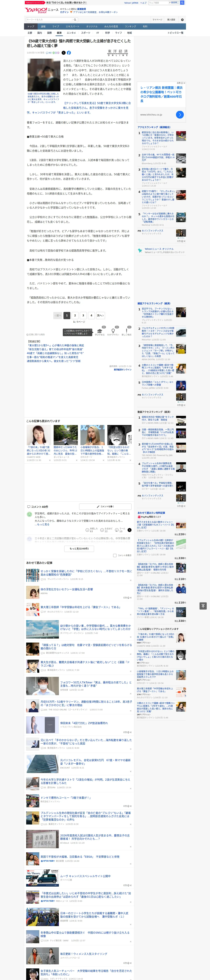Viewport: 210px width, 980px height.
Task: Click the article's blurred main photo
Action: (x=44, y=75)
